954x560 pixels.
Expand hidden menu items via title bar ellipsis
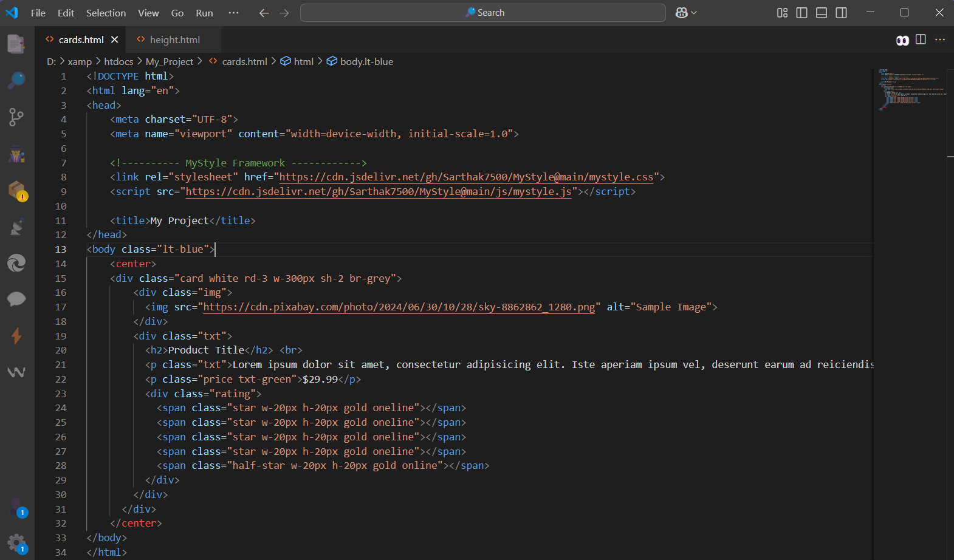[233, 13]
